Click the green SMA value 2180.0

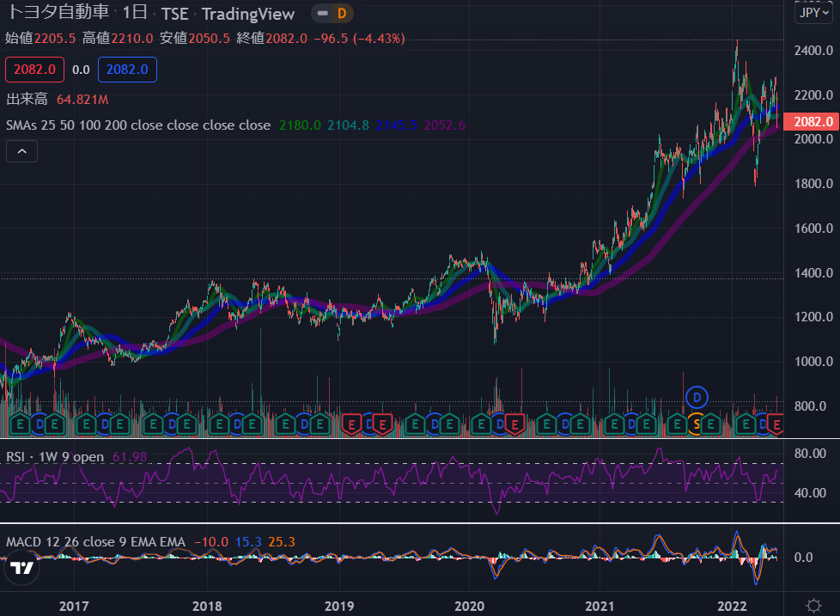(x=300, y=125)
